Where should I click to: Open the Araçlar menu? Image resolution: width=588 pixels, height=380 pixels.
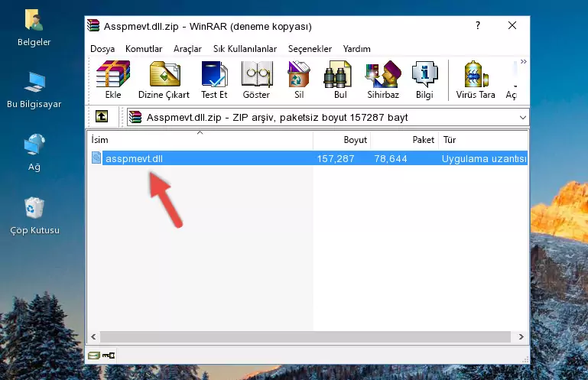tap(187, 49)
